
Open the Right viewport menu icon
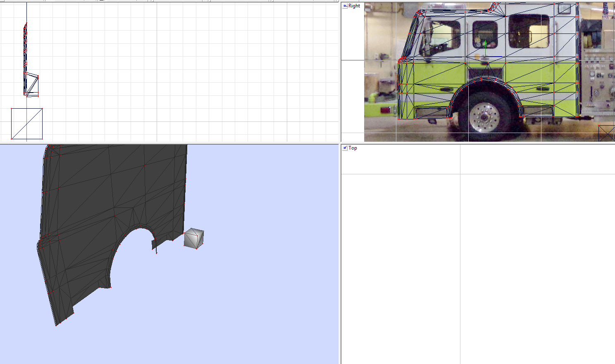tap(344, 6)
